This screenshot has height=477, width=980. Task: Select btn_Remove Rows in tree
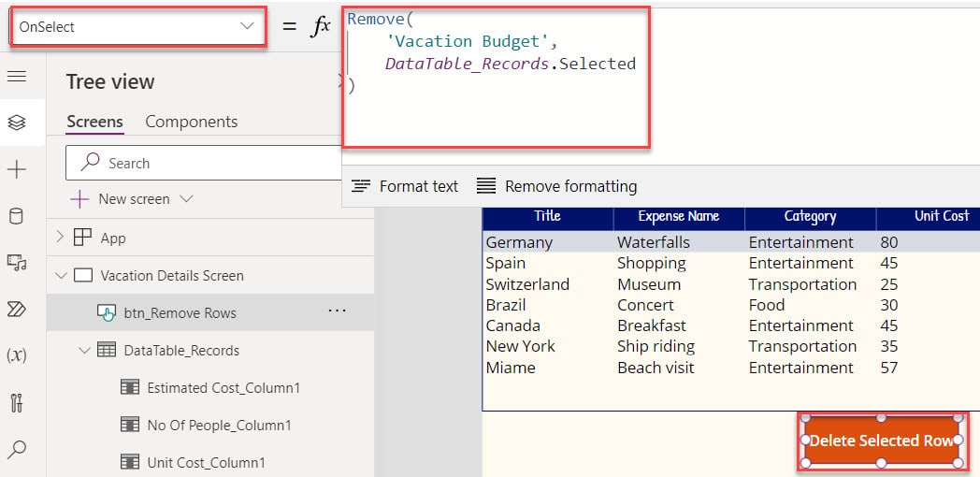point(210,312)
